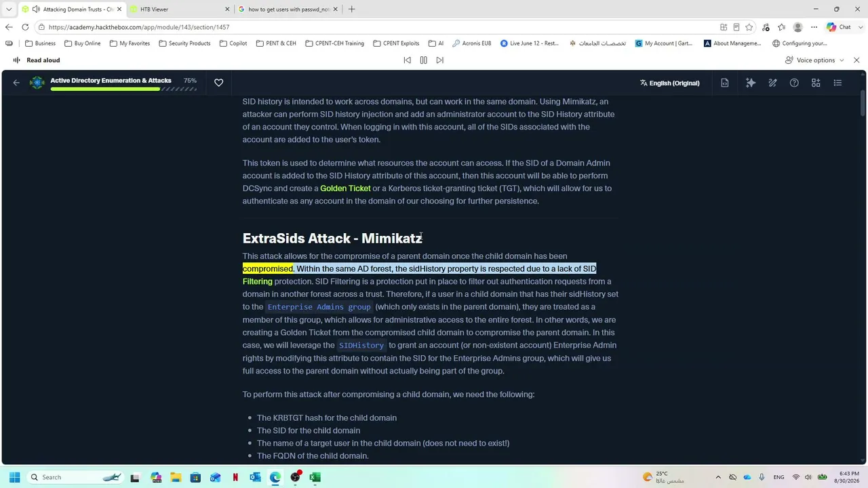
Task: Open a new browser tab
Action: [351, 9]
